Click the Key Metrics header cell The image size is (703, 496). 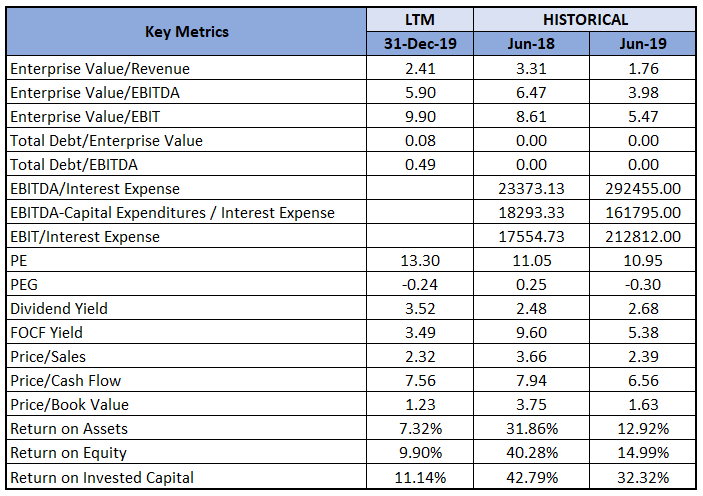pos(187,32)
